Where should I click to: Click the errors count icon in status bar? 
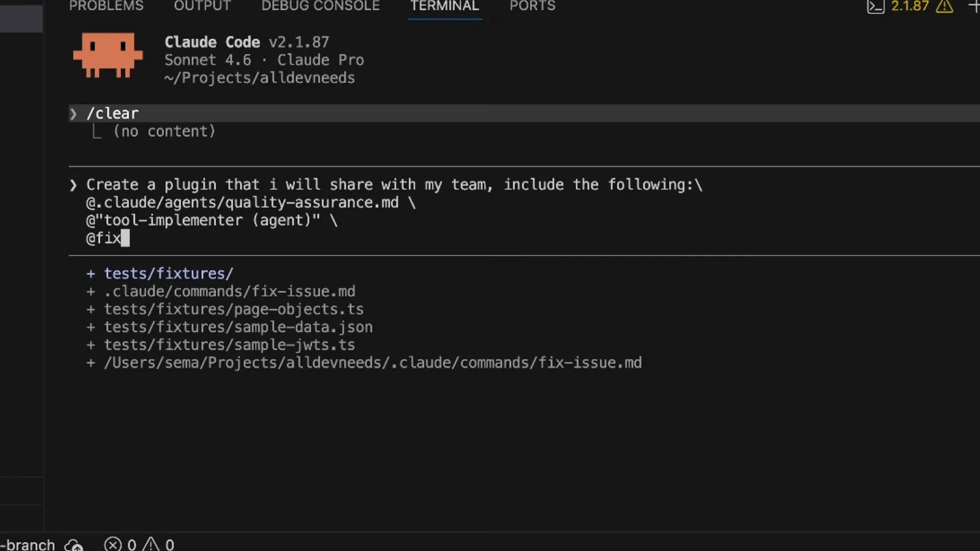coord(113,544)
